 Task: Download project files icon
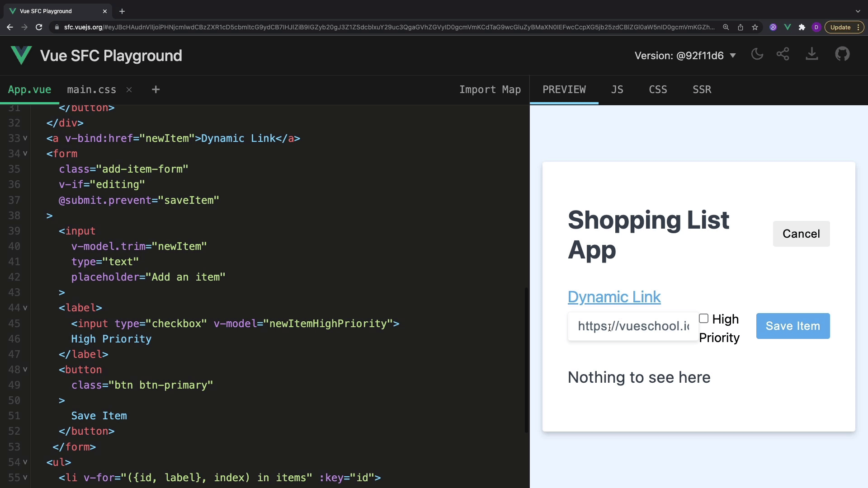811,55
